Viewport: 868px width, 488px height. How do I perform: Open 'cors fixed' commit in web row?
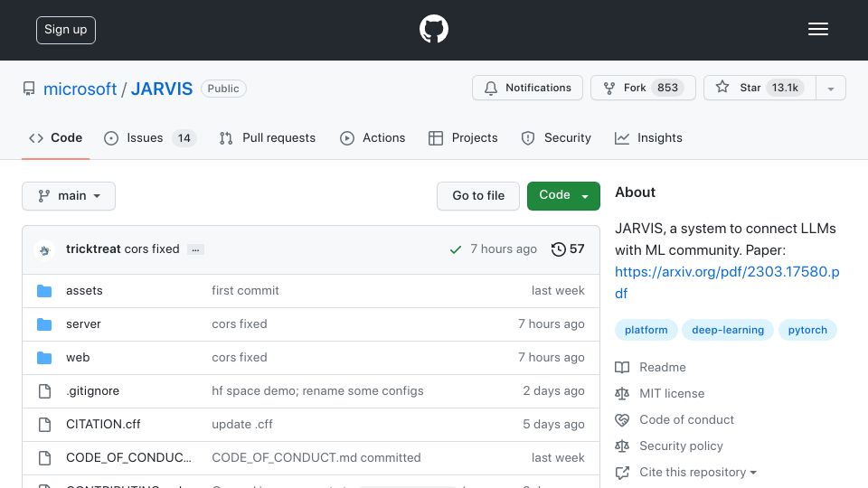tap(239, 358)
